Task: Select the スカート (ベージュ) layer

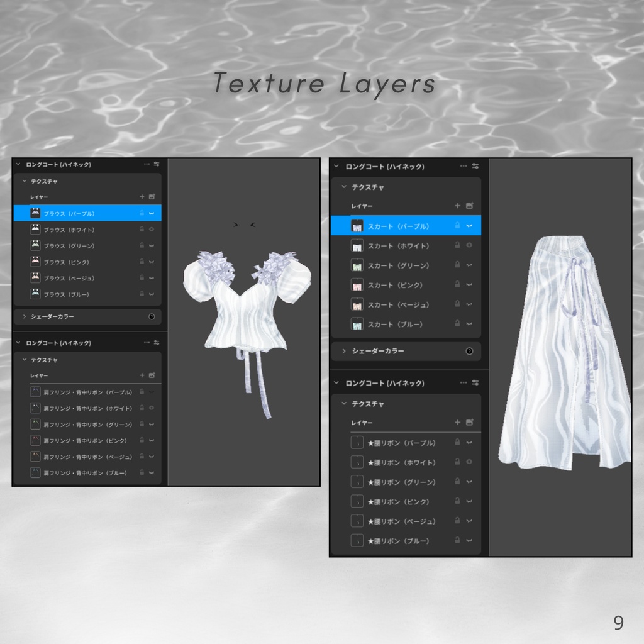Action: 406,304
